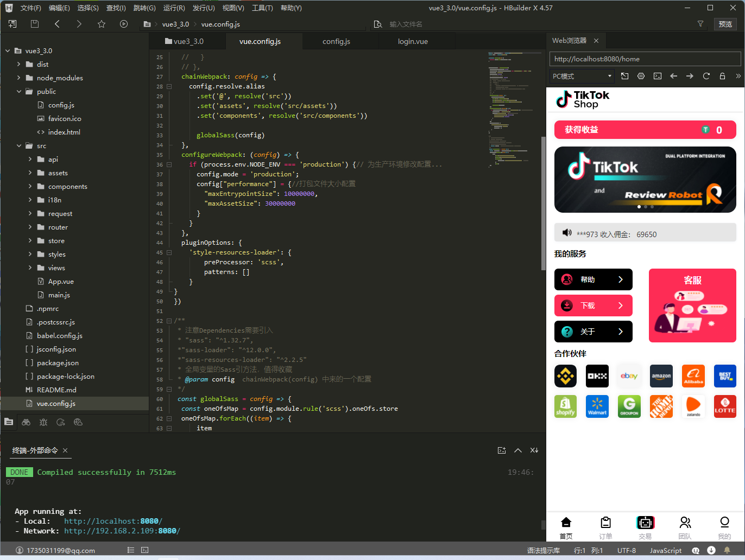Open Binance partner icon
Image resolution: width=745 pixels, height=560 pixels.
point(565,376)
